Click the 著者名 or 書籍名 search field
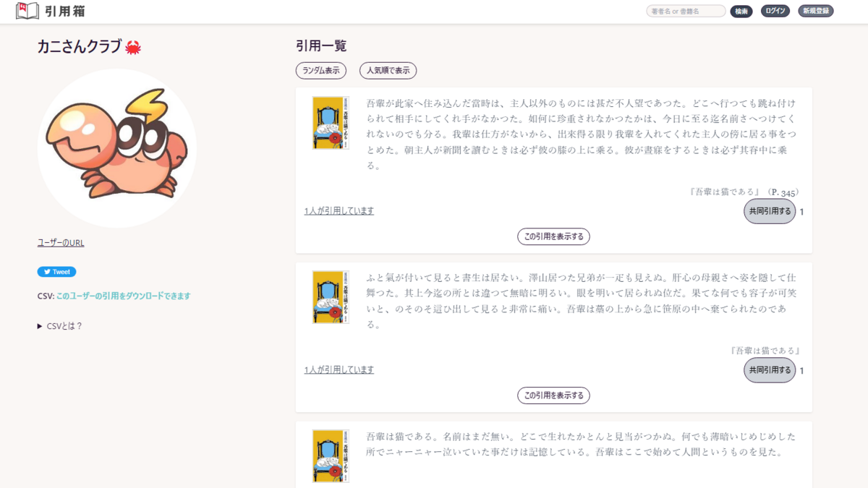This screenshot has height=488, width=868. (685, 11)
